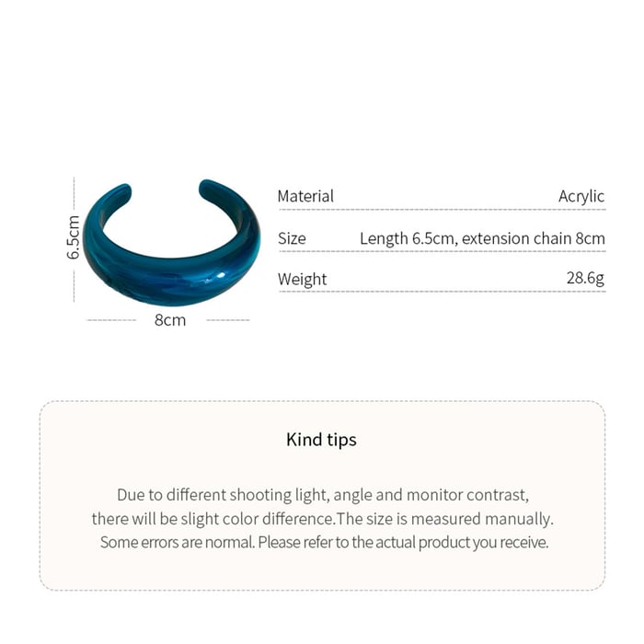Click the 8cm width dimension label
Image resolution: width=644 pixels, height=644 pixels.
tap(170, 320)
